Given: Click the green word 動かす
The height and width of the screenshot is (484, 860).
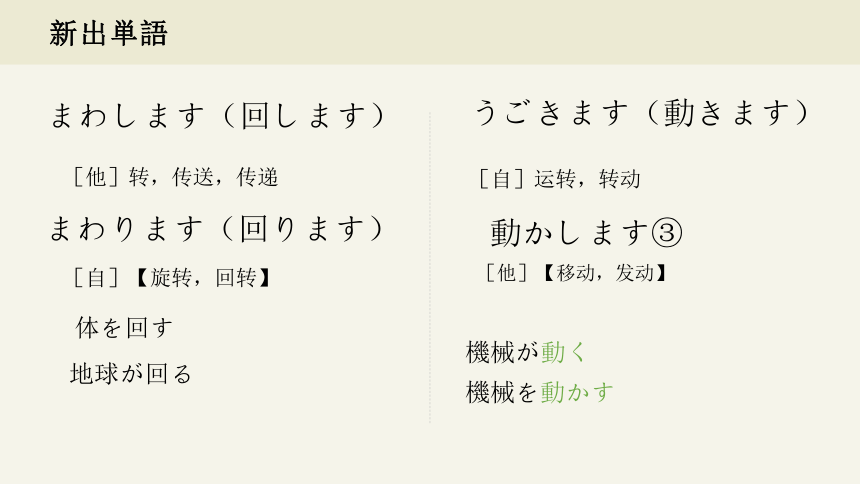Looking at the screenshot, I should tap(577, 392).
